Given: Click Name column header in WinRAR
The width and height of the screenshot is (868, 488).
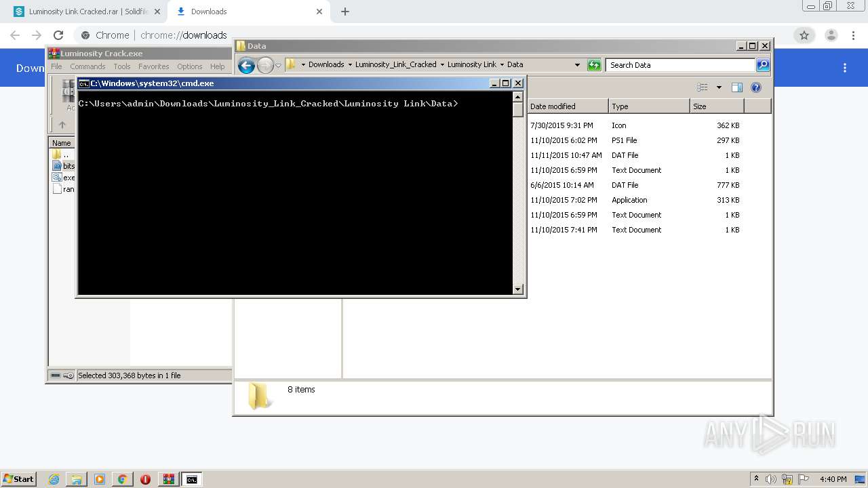Looking at the screenshot, I should click(62, 143).
